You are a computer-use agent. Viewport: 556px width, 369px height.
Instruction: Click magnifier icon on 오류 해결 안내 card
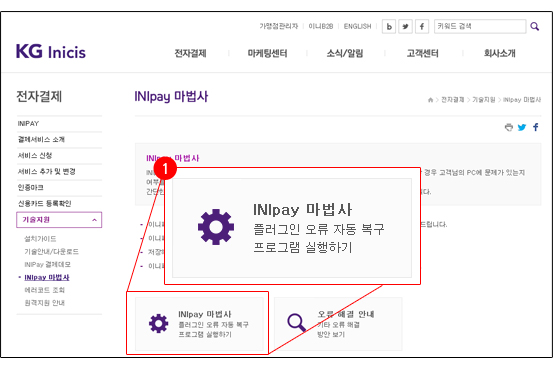(x=296, y=323)
